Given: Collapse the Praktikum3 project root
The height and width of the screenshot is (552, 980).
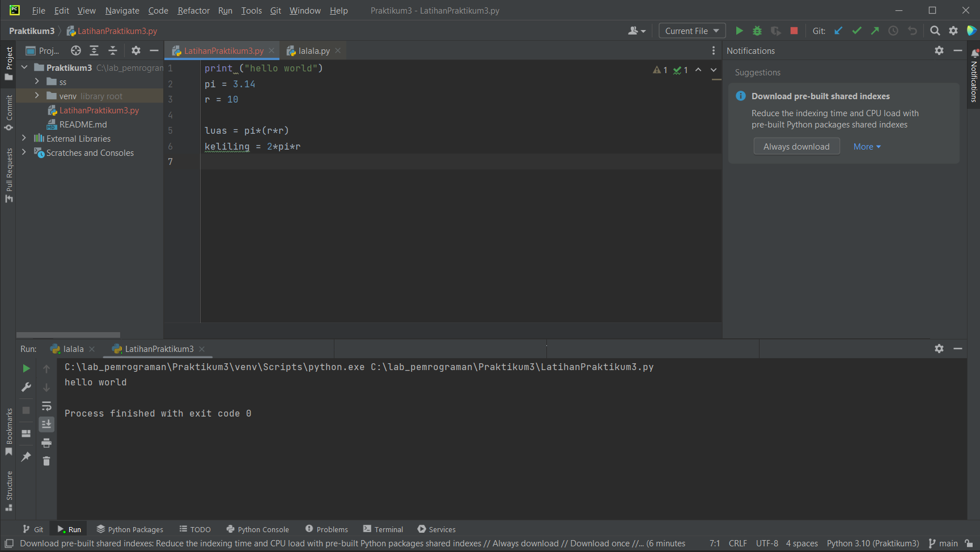Looking at the screenshot, I should pyautogui.click(x=24, y=67).
